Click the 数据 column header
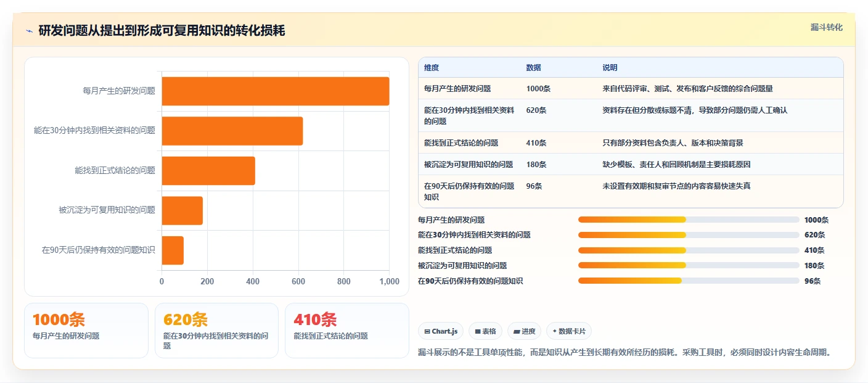 coord(534,68)
